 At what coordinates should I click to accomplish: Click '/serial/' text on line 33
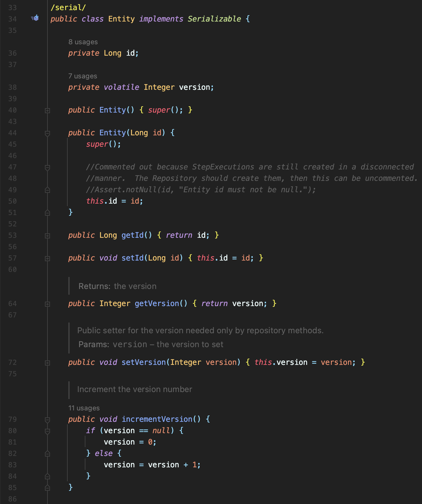pos(68,8)
